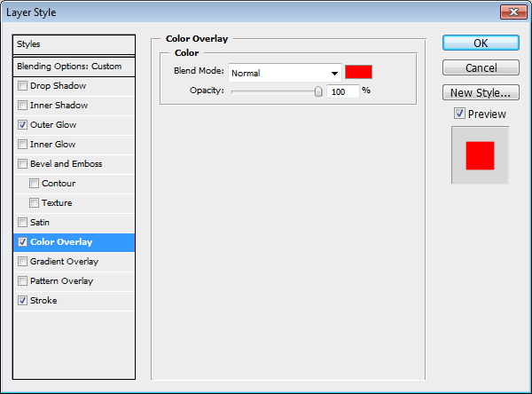532x394 pixels.
Task: Open Bevel and Emboss settings label
Action: click(x=66, y=163)
